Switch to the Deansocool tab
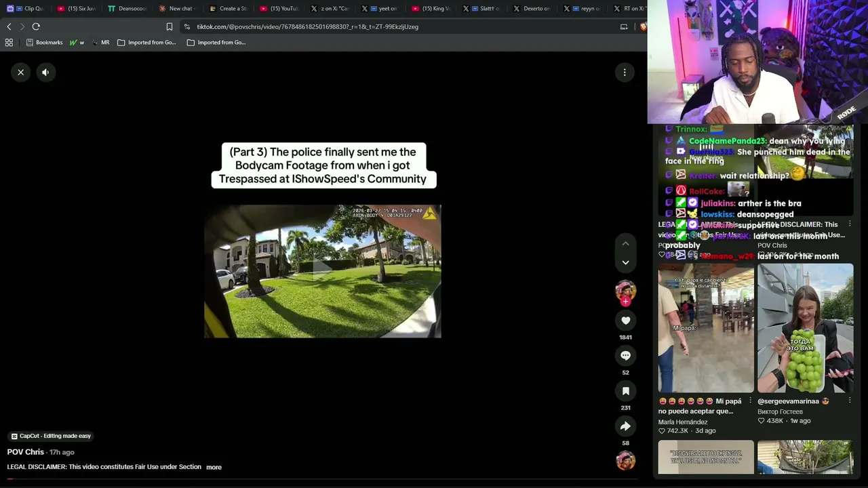 (127, 8)
